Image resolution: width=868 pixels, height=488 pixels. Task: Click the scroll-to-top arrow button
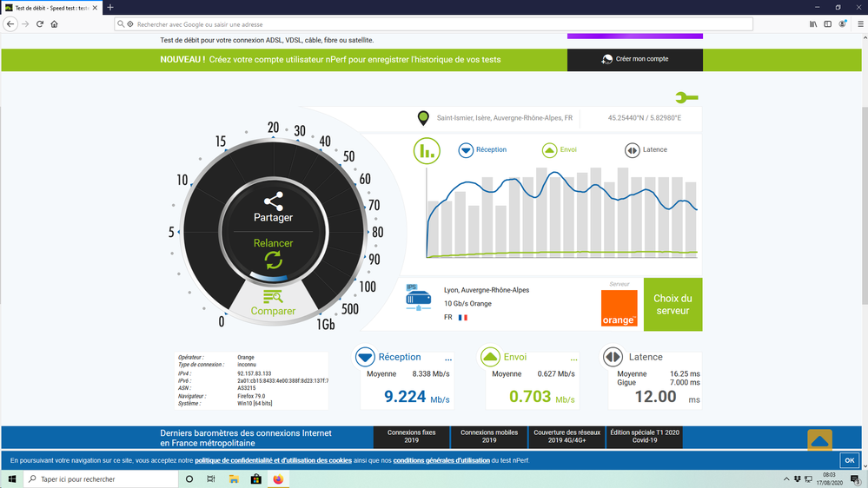pyautogui.click(x=820, y=440)
